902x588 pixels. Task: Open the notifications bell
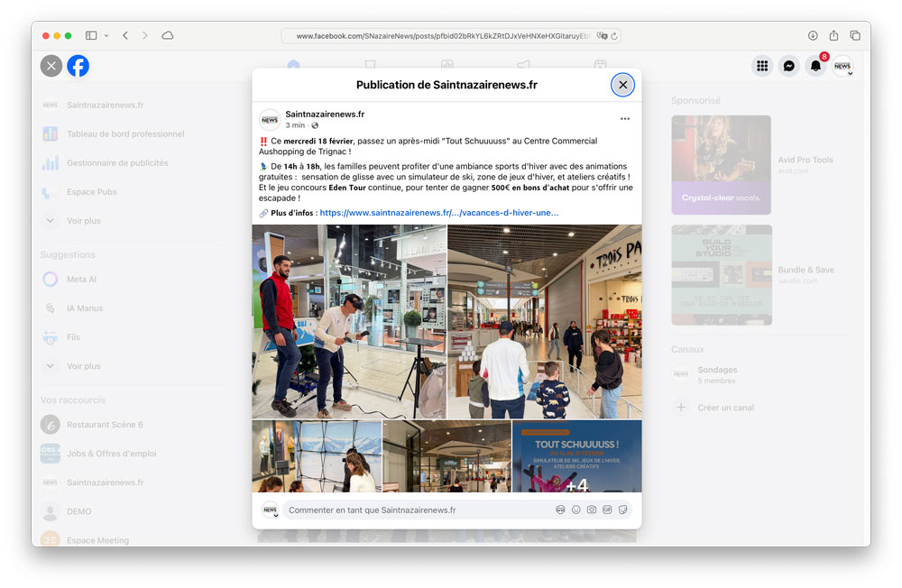815,66
